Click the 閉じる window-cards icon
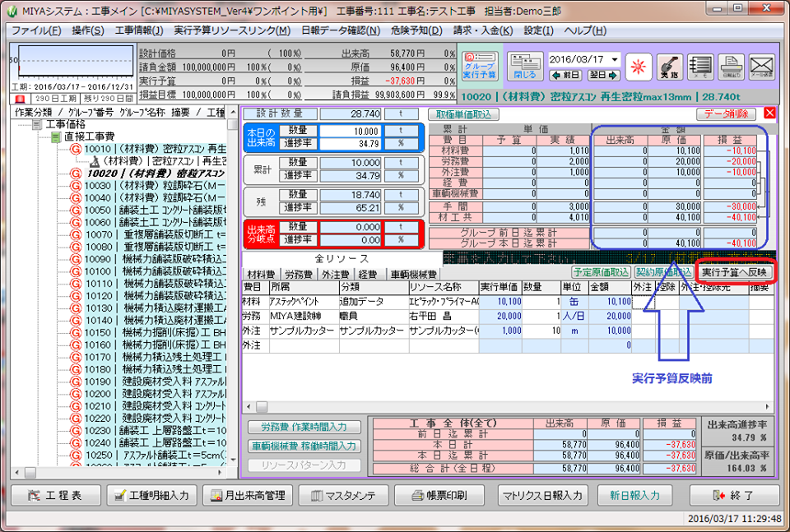Viewport: 790px width, 532px height. point(525,66)
